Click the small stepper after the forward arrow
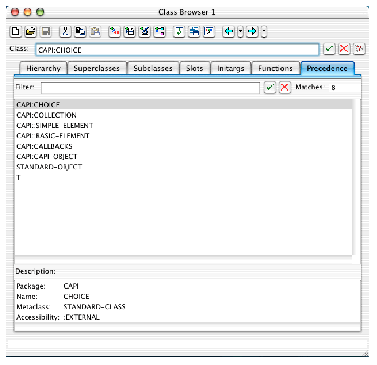 tap(264, 32)
